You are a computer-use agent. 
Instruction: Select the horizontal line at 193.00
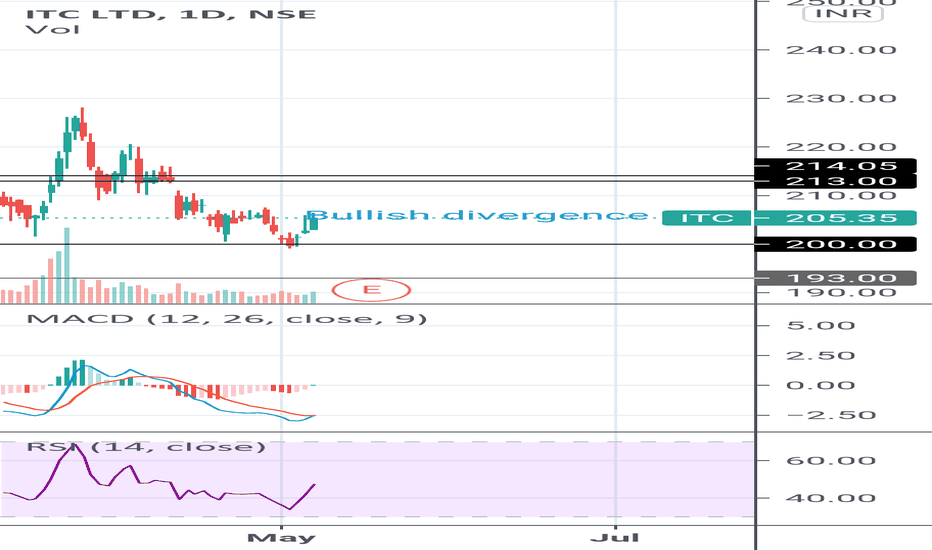(377, 278)
